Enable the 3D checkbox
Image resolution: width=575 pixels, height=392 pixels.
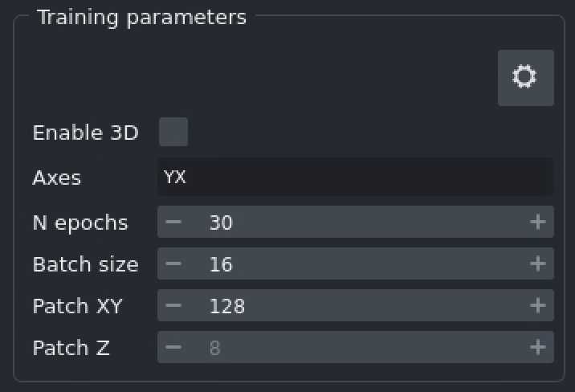pyautogui.click(x=173, y=133)
